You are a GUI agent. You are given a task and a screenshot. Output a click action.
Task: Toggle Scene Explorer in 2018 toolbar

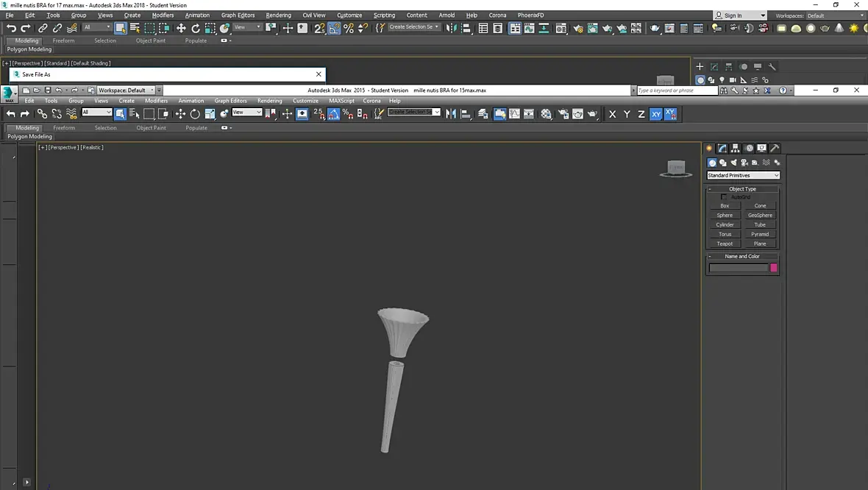[483, 28]
